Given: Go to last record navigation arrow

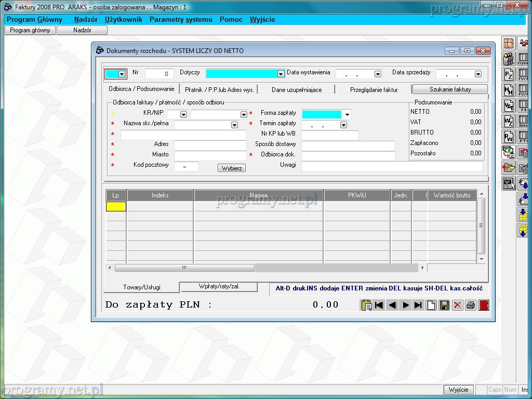Looking at the screenshot, I should 418,305.
